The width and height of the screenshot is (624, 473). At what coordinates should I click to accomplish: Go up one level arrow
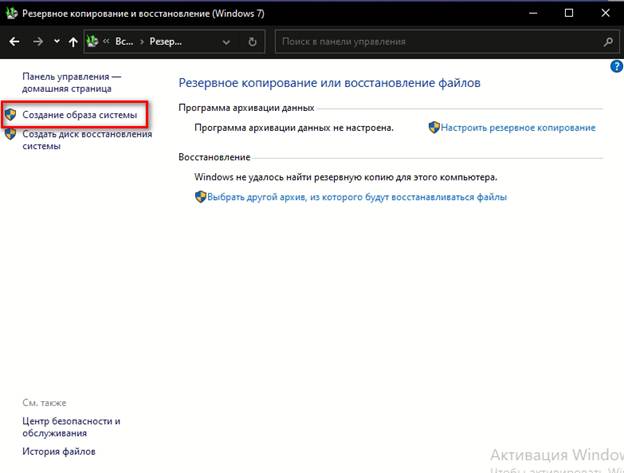pos(73,42)
